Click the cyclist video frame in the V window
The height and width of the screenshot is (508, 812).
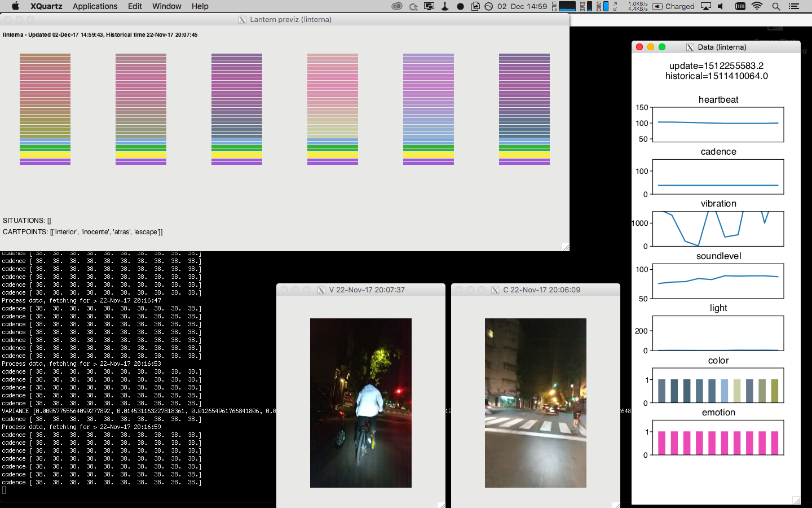[360, 404]
